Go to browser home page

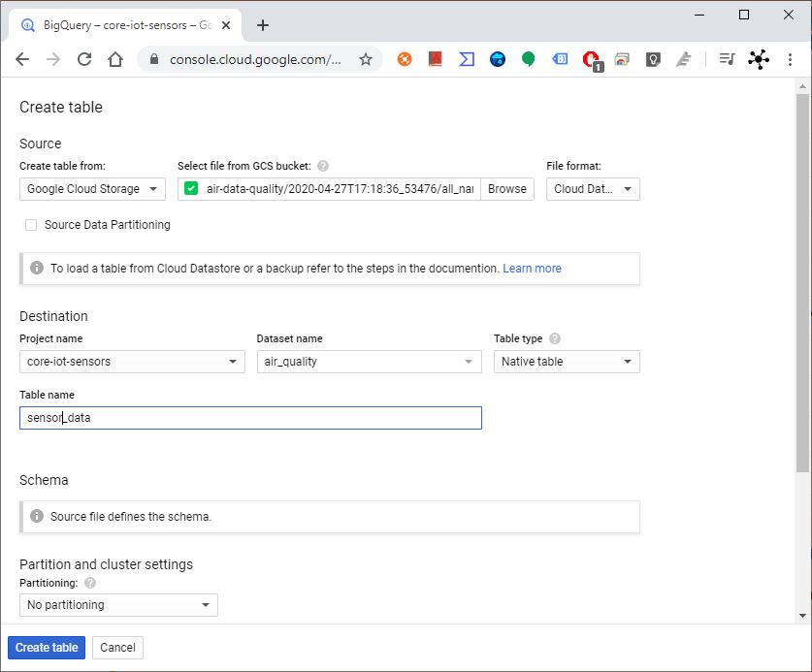pyautogui.click(x=115, y=59)
